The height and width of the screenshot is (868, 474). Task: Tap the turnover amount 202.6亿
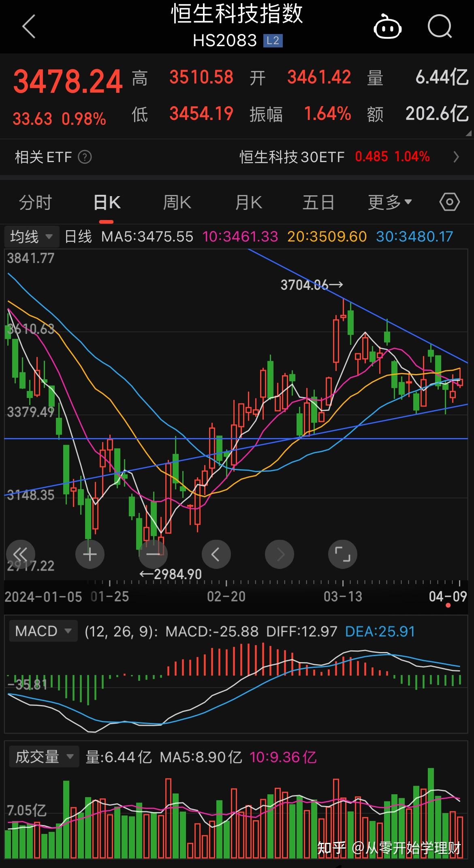pyautogui.click(x=437, y=113)
